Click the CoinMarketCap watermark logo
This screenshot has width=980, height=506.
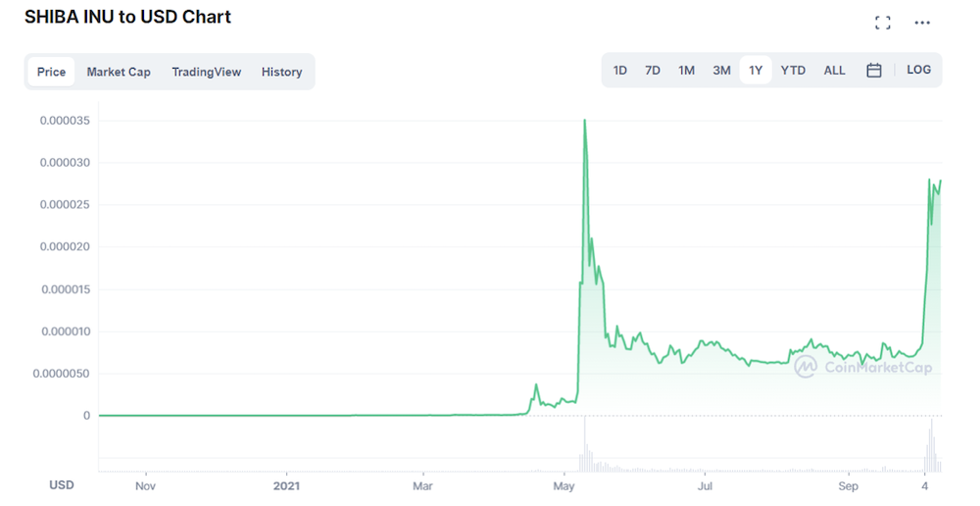[x=862, y=367]
